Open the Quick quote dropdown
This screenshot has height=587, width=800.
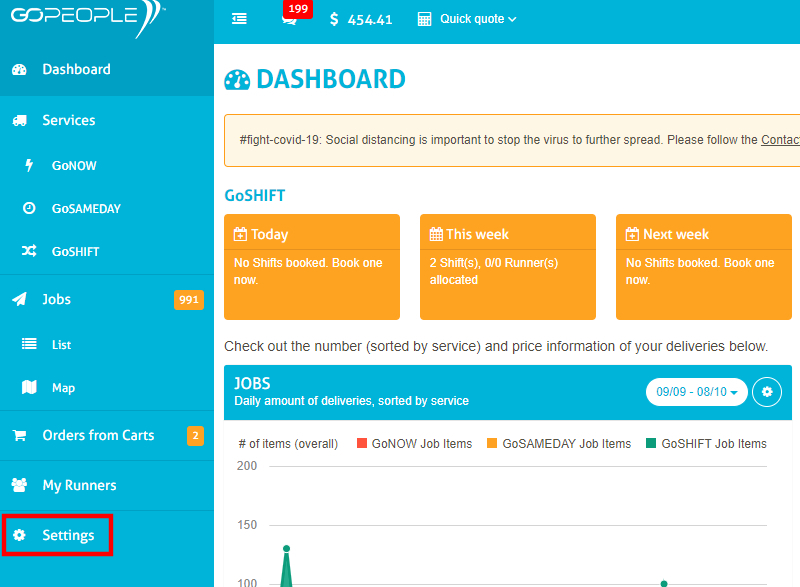click(x=478, y=19)
